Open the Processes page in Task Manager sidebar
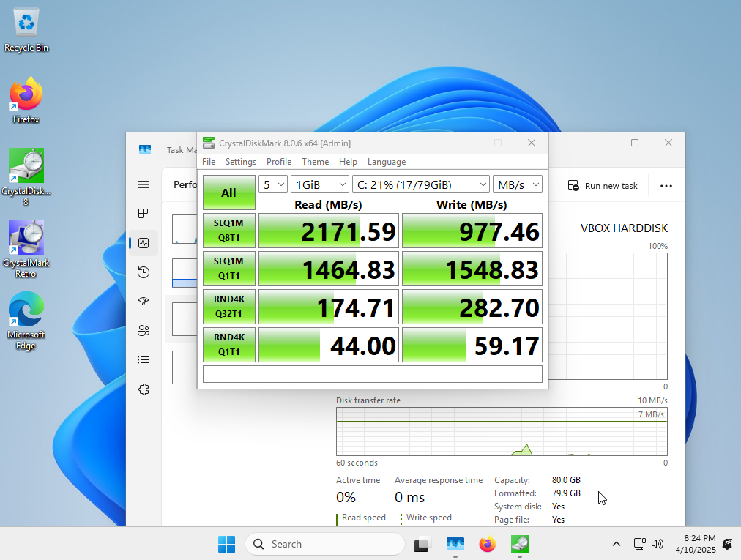Image resolution: width=741 pixels, height=560 pixels. [x=144, y=214]
